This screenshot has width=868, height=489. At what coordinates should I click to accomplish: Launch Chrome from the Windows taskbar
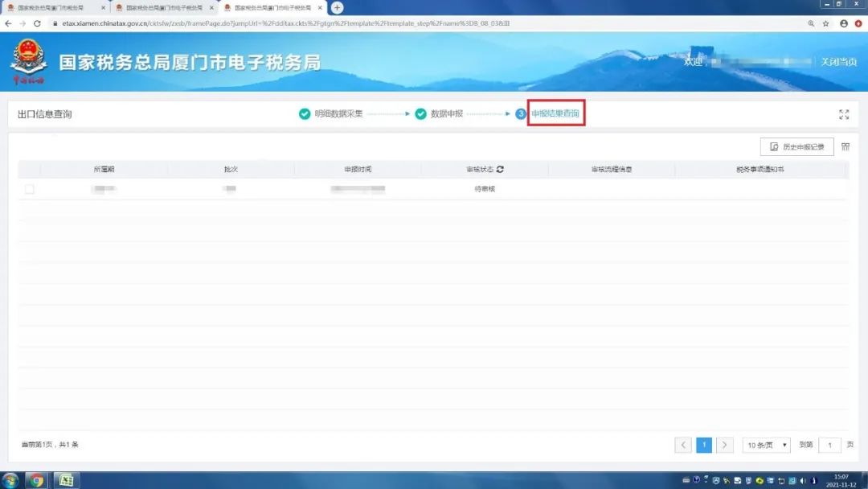coord(36,480)
